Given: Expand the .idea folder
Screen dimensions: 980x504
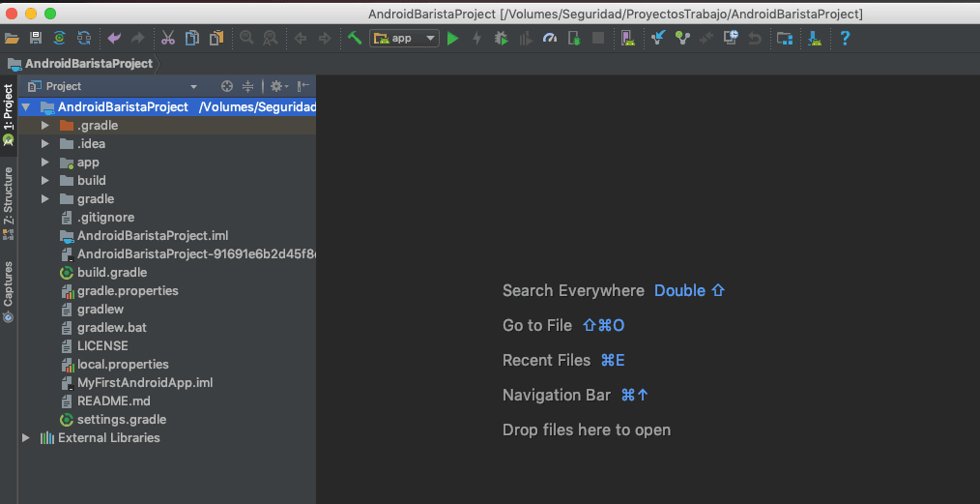Looking at the screenshot, I should coord(45,144).
